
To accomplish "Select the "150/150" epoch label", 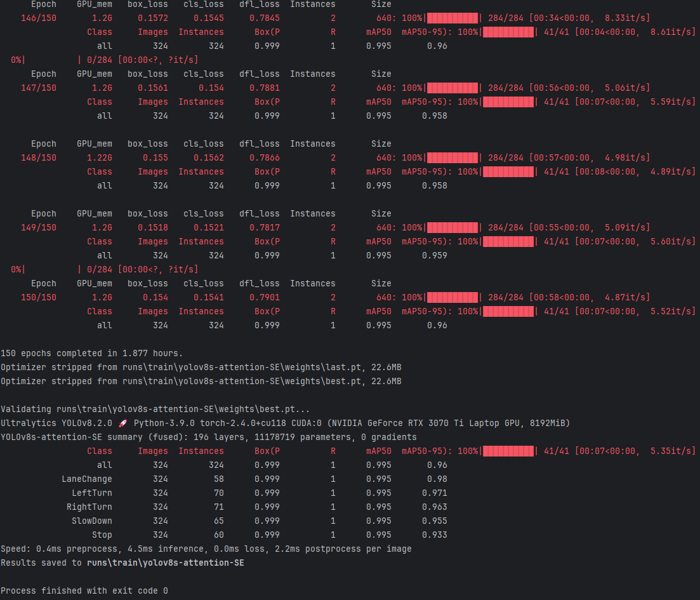I will tap(39, 298).
